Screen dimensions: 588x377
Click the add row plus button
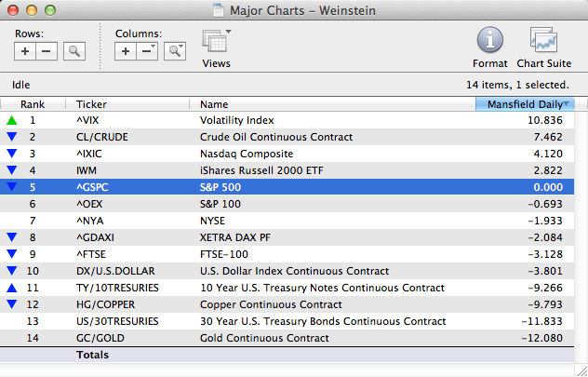click(25, 51)
